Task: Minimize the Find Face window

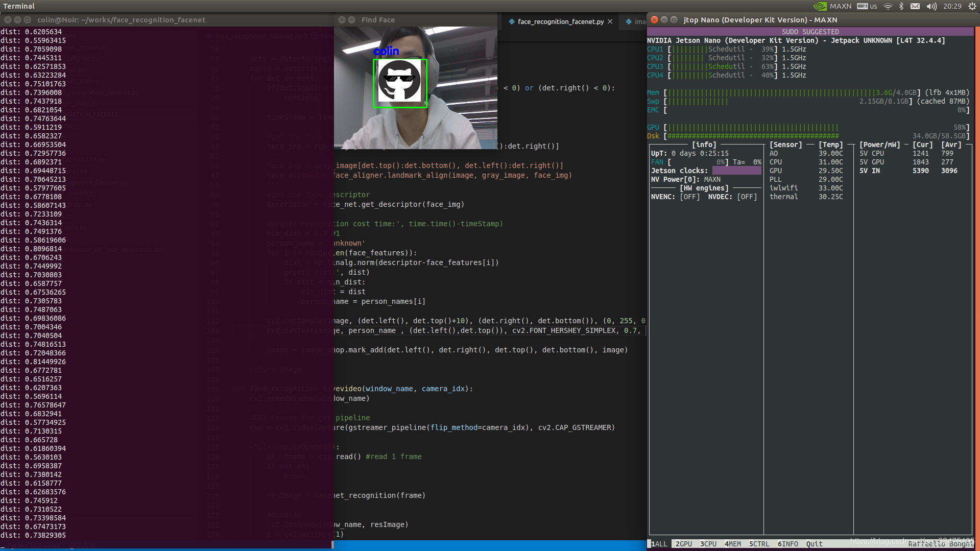Action: 351,20
